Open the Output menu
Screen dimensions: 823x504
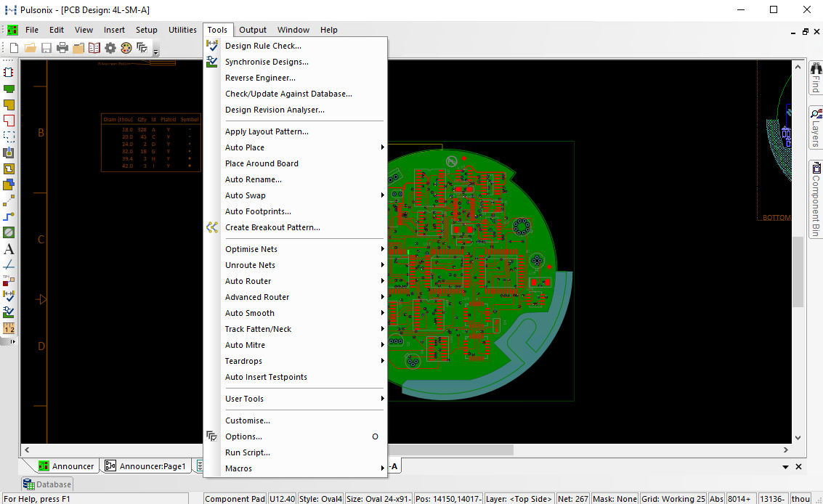pyautogui.click(x=253, y=30)
